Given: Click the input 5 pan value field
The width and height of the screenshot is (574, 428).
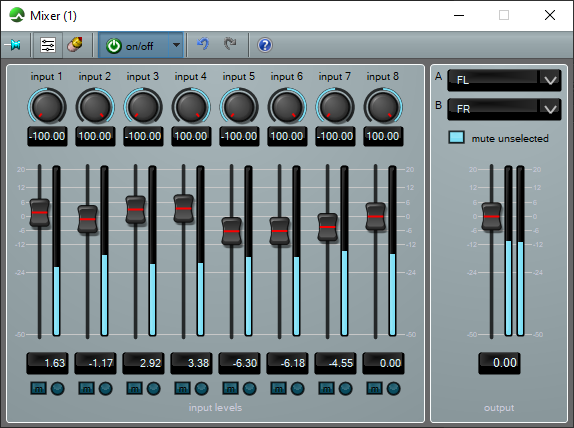Looking at the screenshot, I should 239,136.
